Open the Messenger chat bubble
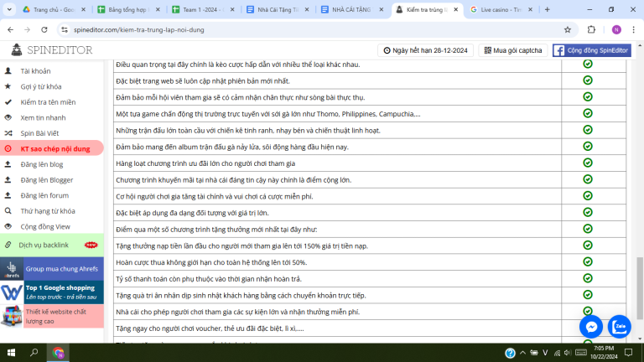This screenshot has width=644, height=362. [592, 326]
